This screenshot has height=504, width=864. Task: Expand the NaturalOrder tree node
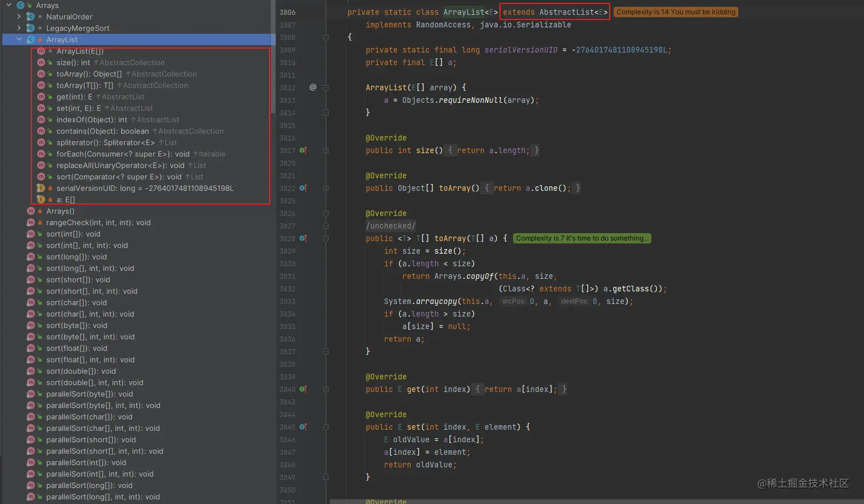(19, 17)
